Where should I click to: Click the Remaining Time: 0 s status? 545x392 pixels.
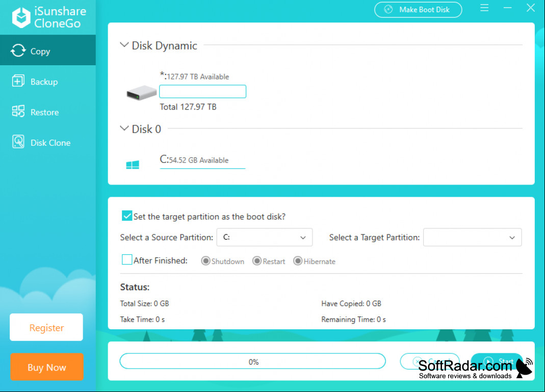click(x=353, y=319)
